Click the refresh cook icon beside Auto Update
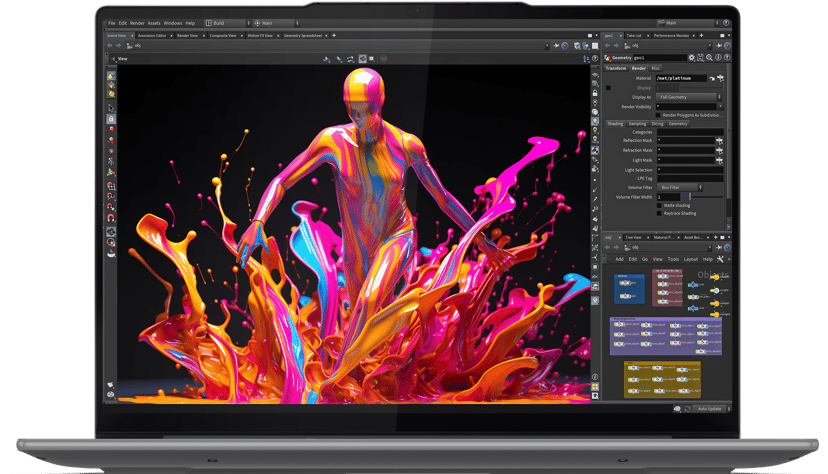 (687, 409)
